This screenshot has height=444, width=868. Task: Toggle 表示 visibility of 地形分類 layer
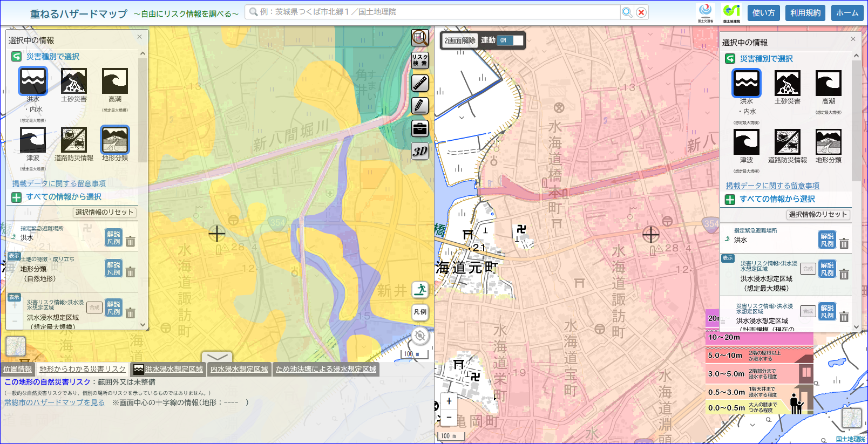pyautogui.click(x=14, y=256)
